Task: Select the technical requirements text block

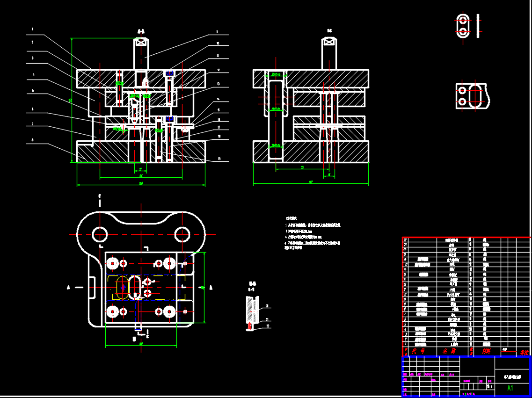Action: click(x=313, y=233)
